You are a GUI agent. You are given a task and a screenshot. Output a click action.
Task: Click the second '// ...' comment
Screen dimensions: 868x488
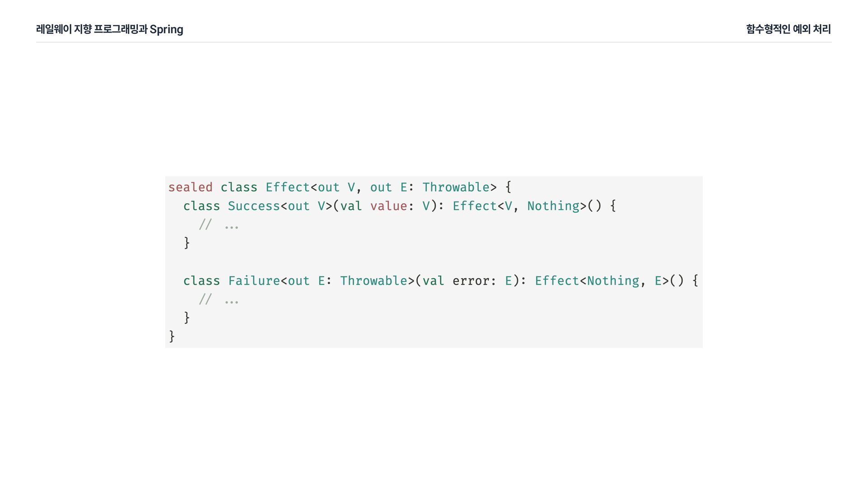[x=219, y=300]
